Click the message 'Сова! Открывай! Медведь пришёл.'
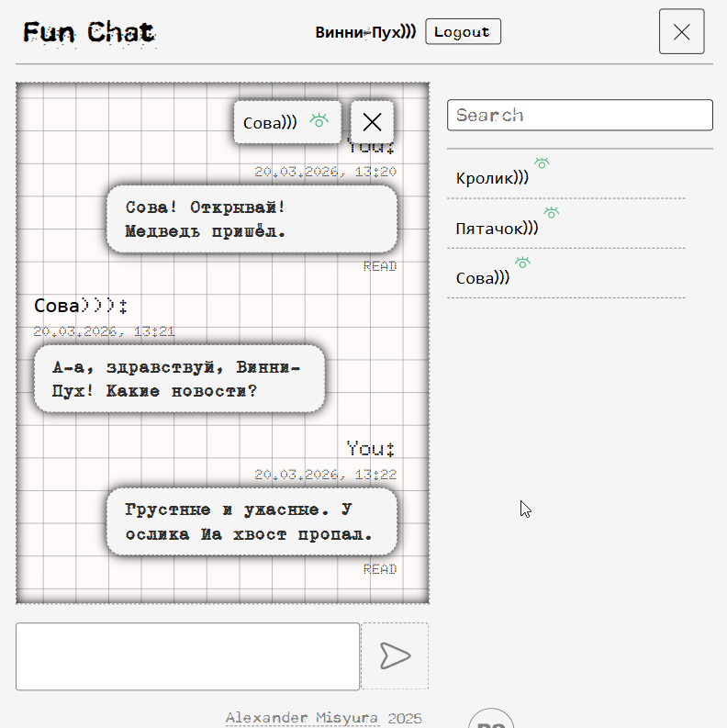This screenshot has width=727, height=728. 251,219
